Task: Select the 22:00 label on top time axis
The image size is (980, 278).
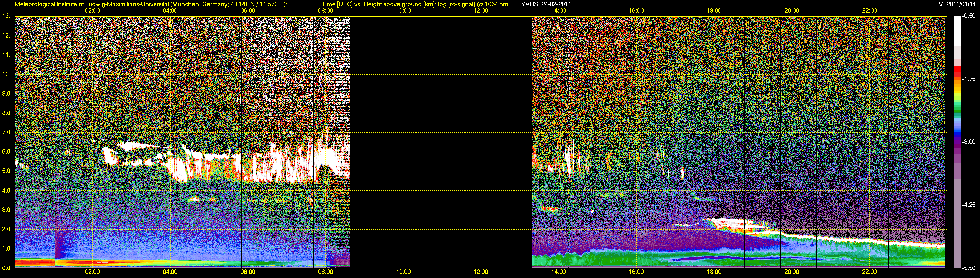Action: [869, 11]
